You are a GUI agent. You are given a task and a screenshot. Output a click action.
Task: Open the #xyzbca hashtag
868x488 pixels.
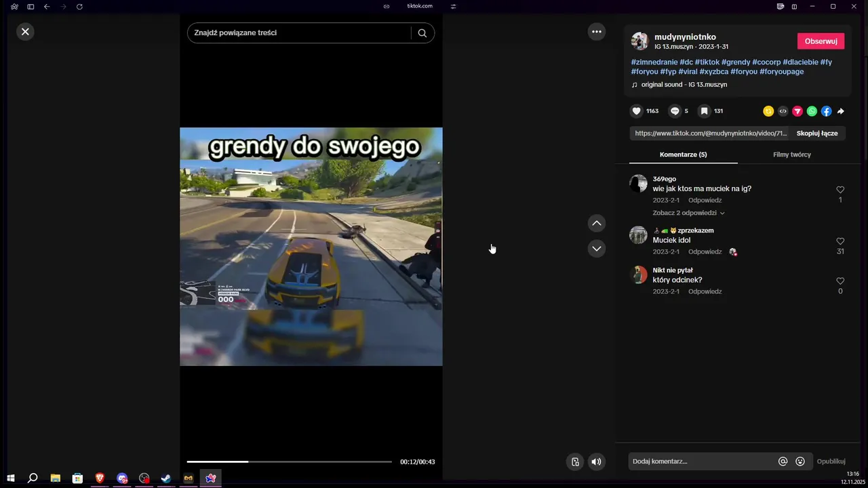click(x=714, y=72)
